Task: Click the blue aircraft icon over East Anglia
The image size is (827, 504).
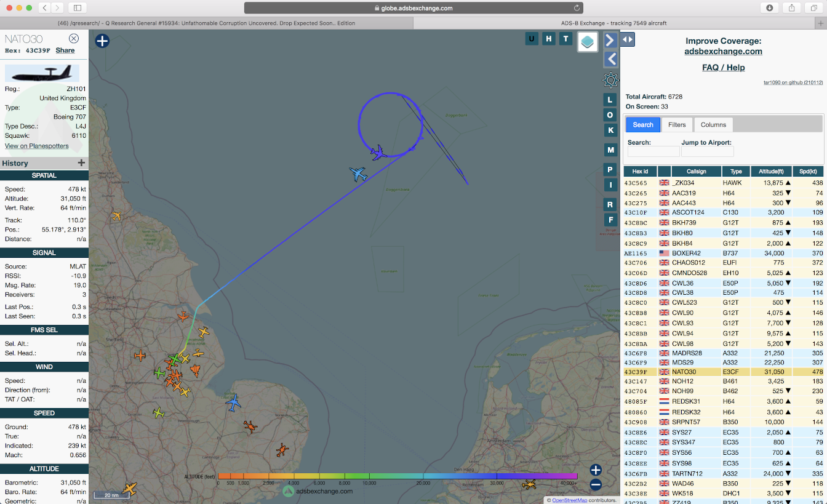Action: click(x=233, y=404)
